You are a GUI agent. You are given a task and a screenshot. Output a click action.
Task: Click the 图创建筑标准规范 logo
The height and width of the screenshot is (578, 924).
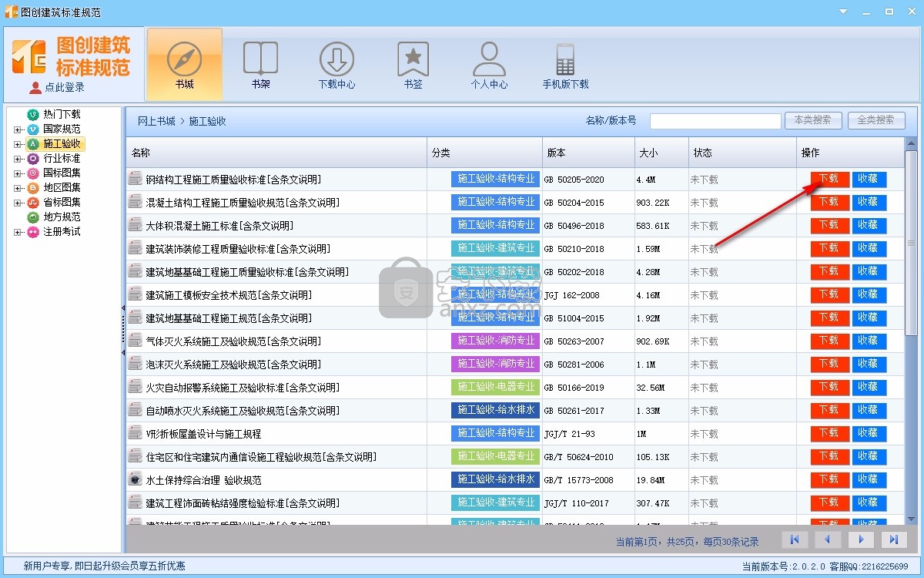tap(72, 56)
